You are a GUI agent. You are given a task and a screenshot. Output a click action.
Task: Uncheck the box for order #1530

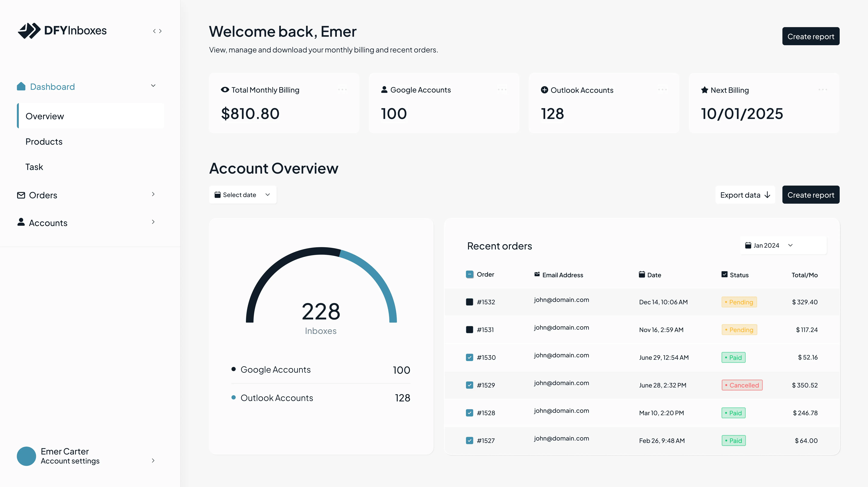tap(469, 357)
